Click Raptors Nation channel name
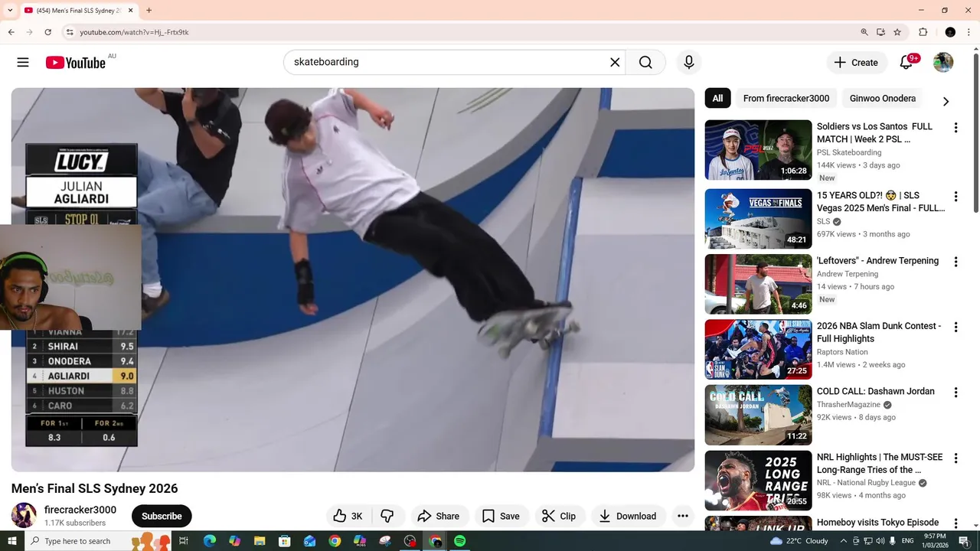This screenshot has height=551, width=980. pos(842,352)
